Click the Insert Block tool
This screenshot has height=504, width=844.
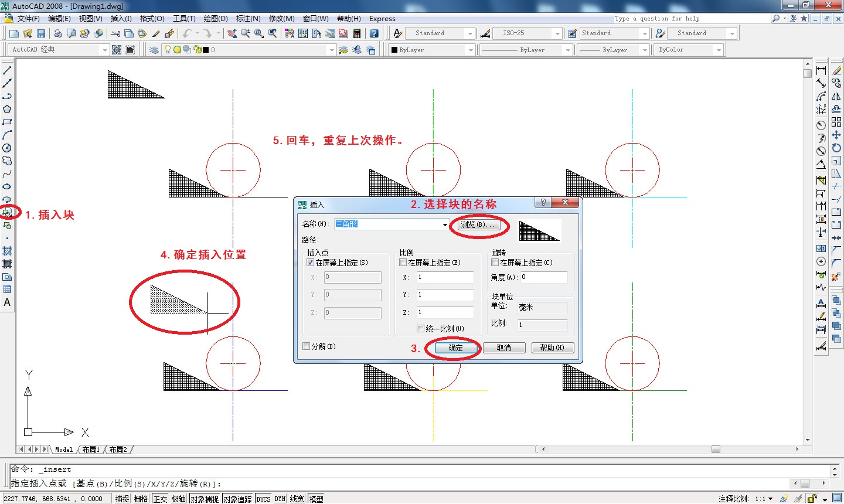(7, 212)
